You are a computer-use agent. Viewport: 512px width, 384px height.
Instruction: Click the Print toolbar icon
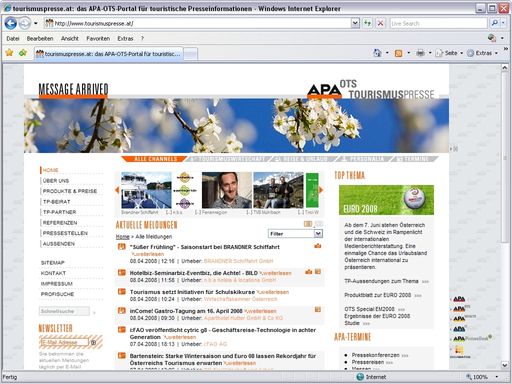(420, 53)
